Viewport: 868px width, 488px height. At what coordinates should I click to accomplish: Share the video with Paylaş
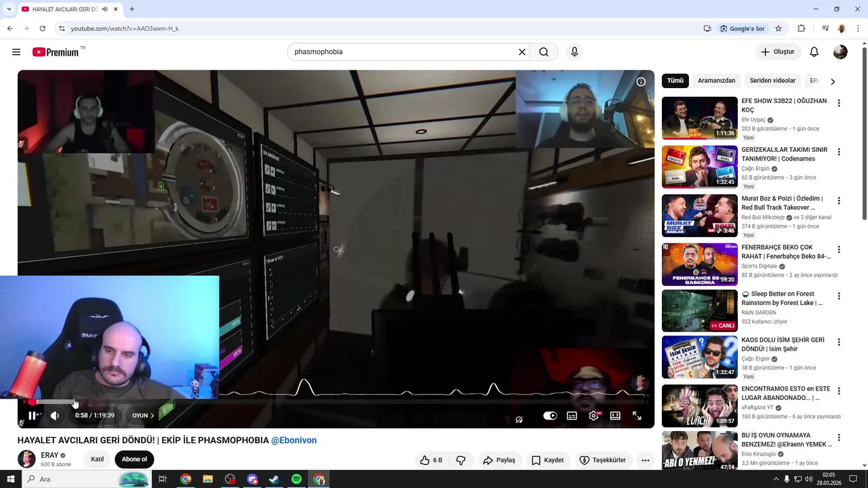coord(499,460)
